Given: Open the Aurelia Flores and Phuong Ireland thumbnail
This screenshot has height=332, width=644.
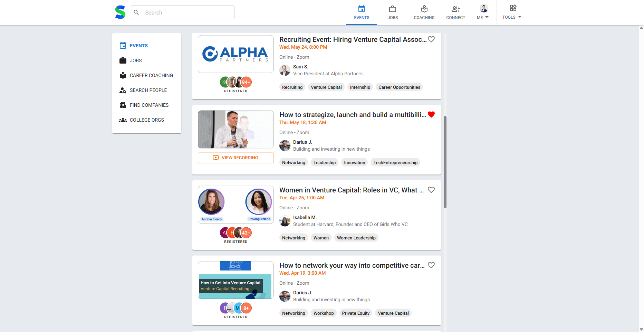Looking at the screenshot, I should pyautogui.click(x=236, y=205).
